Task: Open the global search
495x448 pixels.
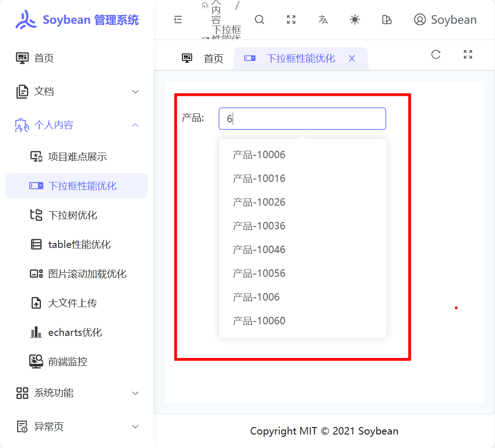Action: [259, 20]
